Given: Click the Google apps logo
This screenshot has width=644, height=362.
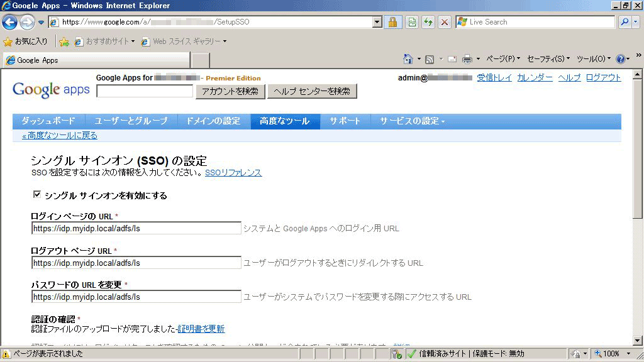Looking at the screenshot, I should click(51, 89).
